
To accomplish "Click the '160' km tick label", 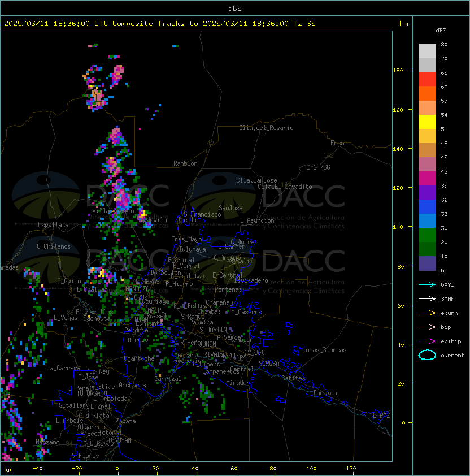I will coord(398,110).
